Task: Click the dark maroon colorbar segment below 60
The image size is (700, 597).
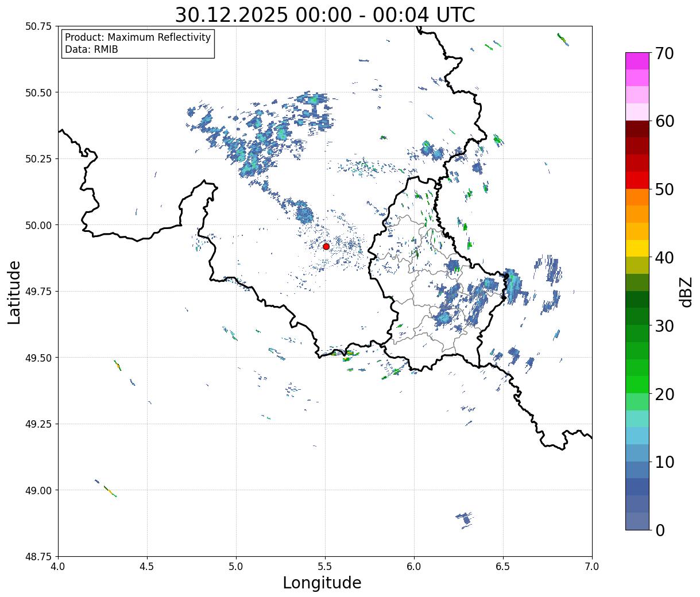Action: (637, 129)
